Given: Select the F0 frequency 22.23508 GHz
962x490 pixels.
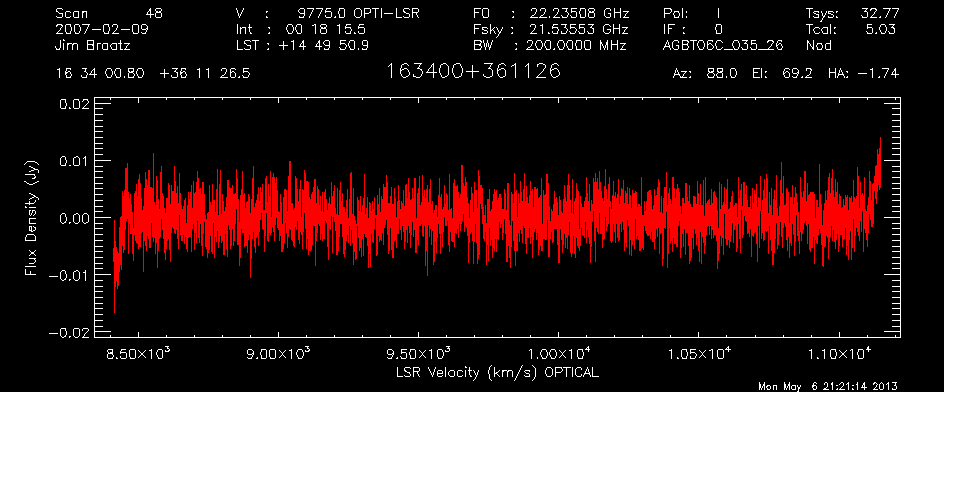Looking at the screenshot, I should (580, 13).
